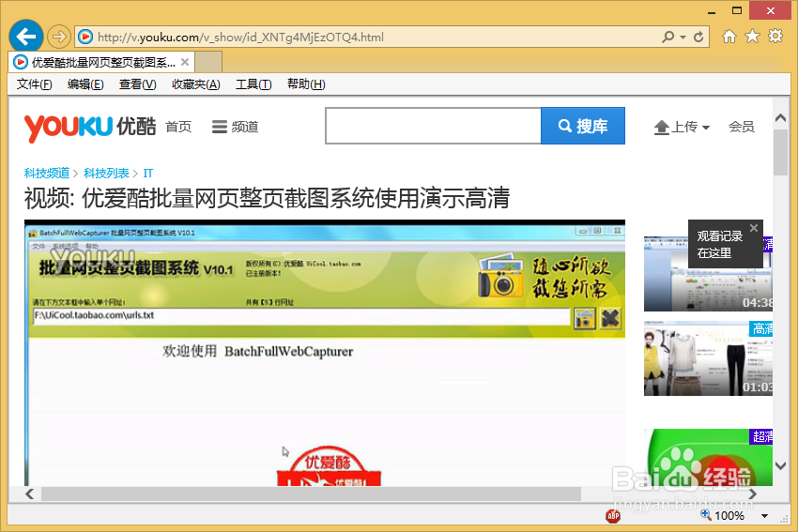Refresh the page with reload icon
This screenshot has height=532, width=798.
tap(698, 37)
